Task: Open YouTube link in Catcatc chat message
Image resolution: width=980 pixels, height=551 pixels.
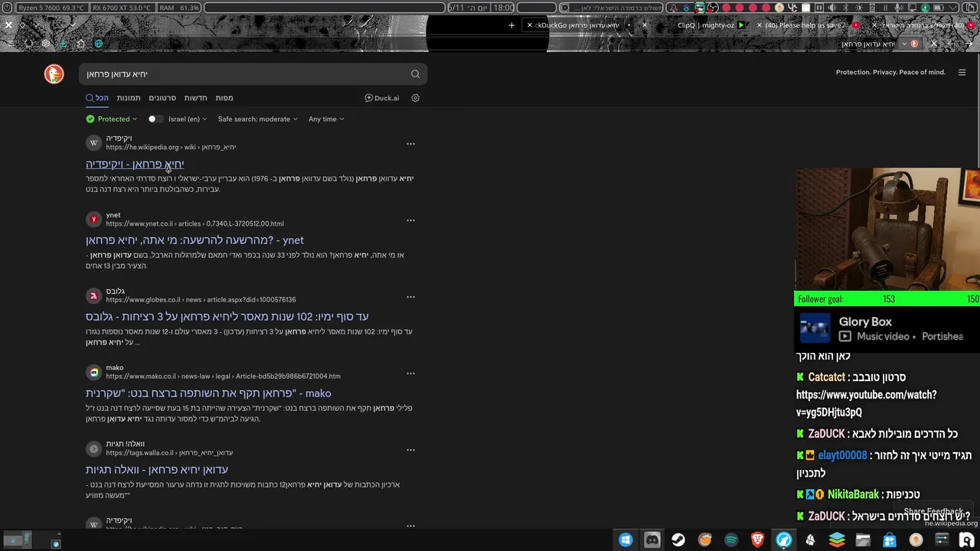Action: [867, 403]
